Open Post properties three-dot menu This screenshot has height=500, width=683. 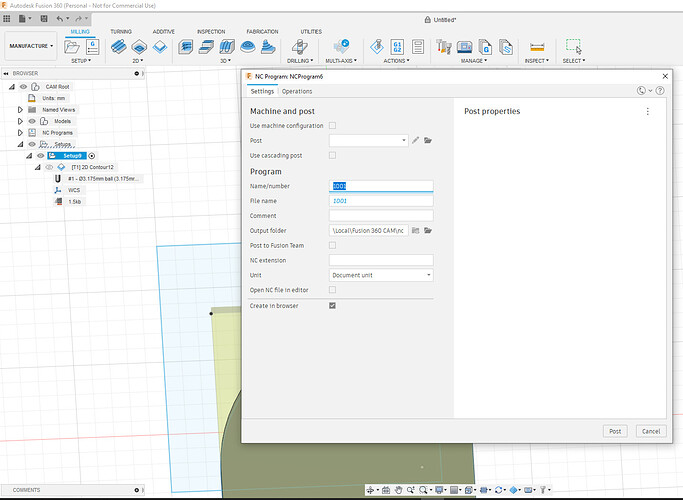647,112
